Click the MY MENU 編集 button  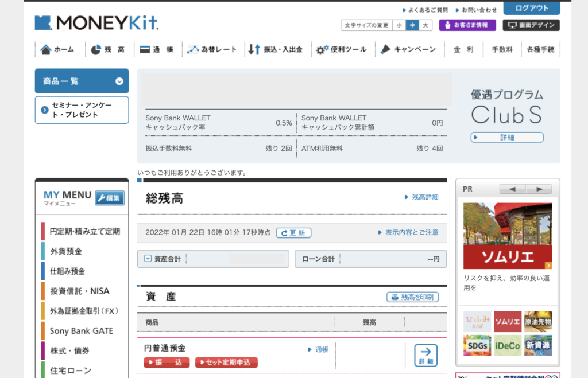click(110, 198)
